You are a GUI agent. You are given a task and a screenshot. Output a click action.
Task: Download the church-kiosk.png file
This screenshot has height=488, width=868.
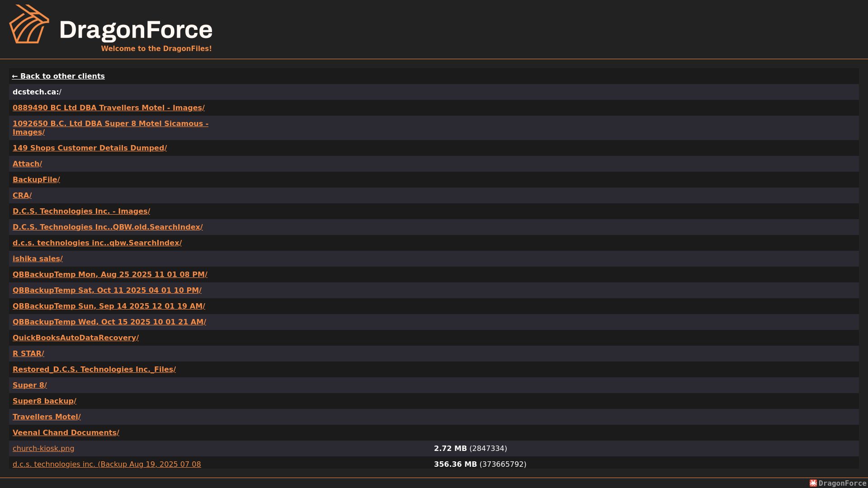coord(43,448)
